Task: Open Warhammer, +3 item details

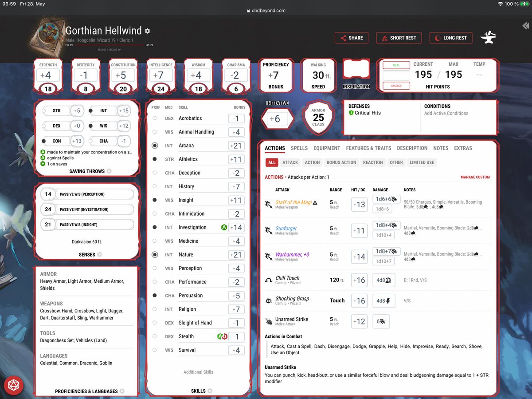Action: point(292,254)
